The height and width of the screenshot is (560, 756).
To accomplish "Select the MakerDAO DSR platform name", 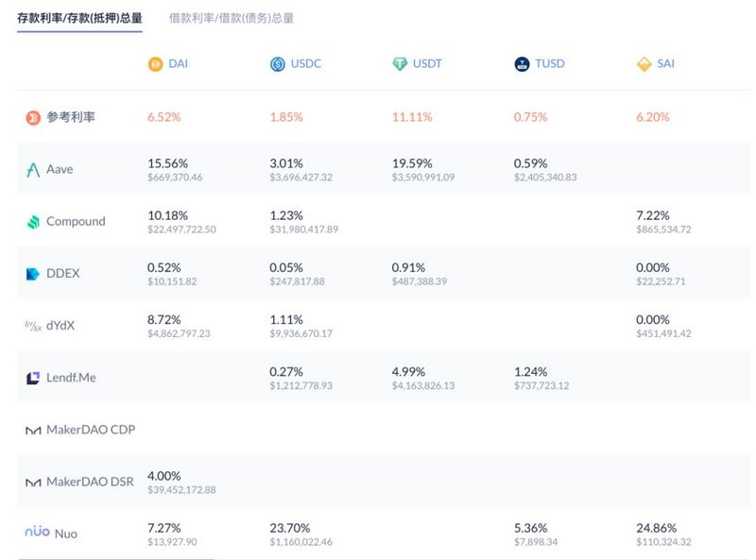I will click(x=90, y=482).
